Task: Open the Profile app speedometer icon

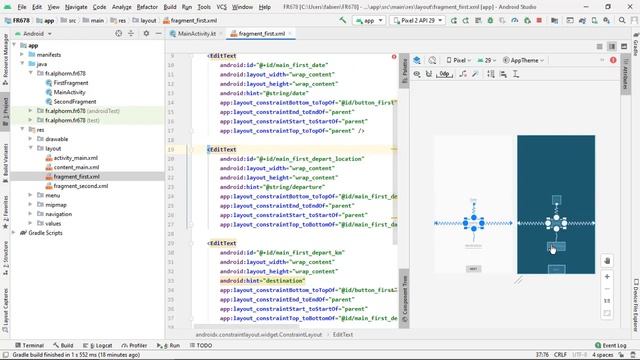Action: coord(515,20)
